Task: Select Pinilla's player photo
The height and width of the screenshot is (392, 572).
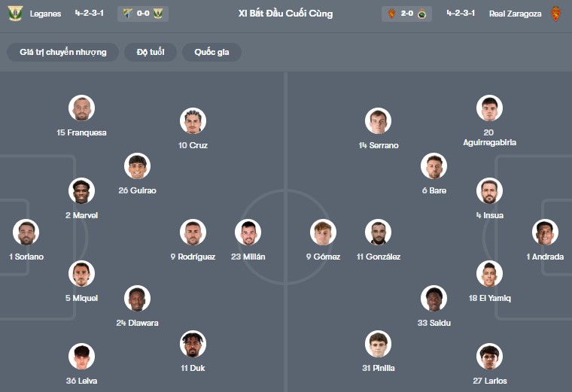Action: pos(378,344)
